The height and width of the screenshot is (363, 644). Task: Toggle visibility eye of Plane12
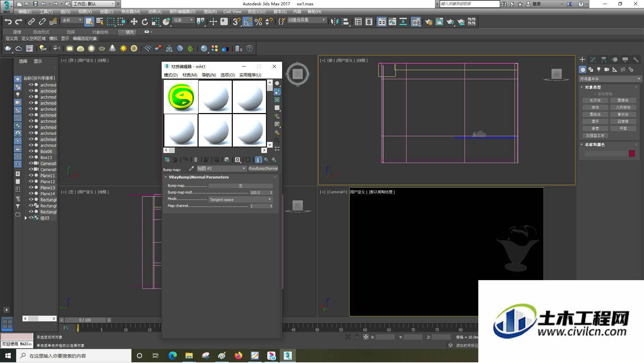click(31, 182)
